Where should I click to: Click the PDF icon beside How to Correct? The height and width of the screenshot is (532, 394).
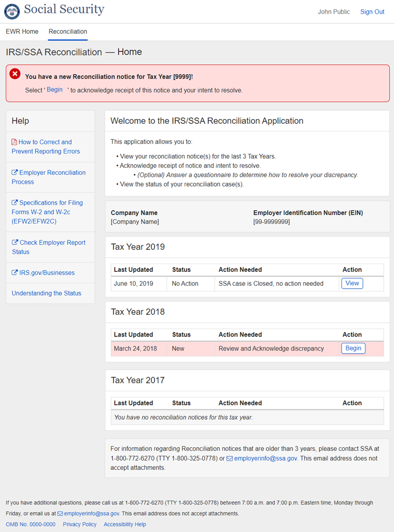point(14,142)
